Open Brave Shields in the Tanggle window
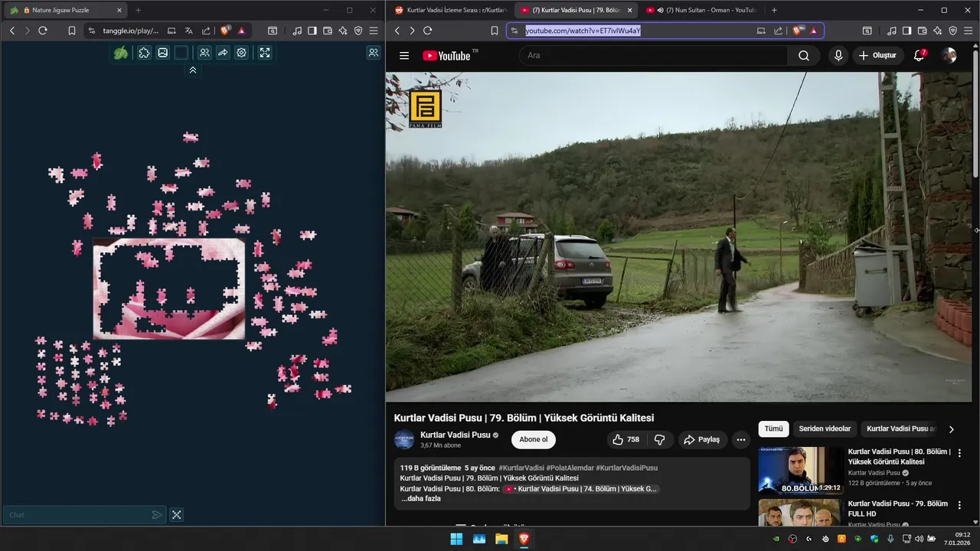Screen dimensions: 980x551 [225, 31]
